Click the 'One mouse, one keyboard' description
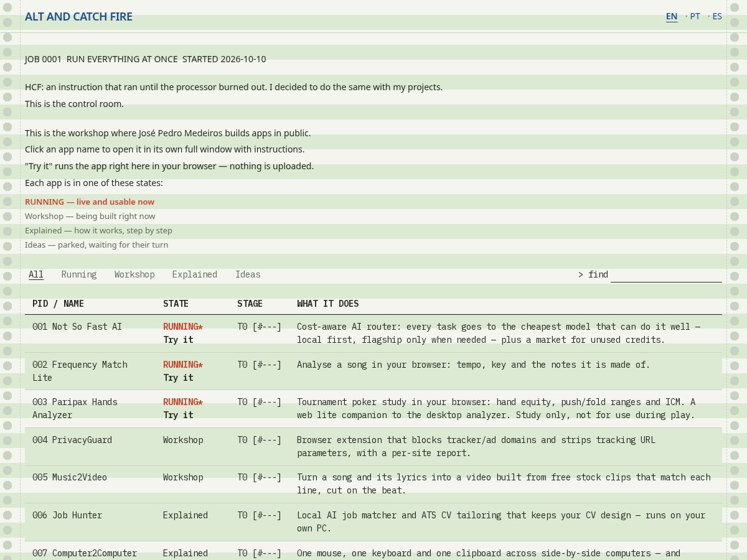 [x=489, y=553]
